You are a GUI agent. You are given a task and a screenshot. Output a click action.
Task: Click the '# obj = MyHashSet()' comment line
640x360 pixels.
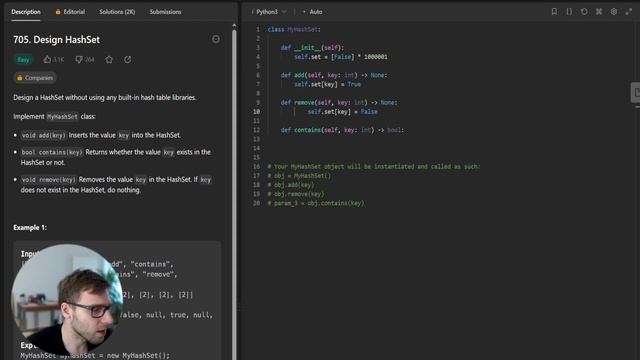[x=299, y=176]
